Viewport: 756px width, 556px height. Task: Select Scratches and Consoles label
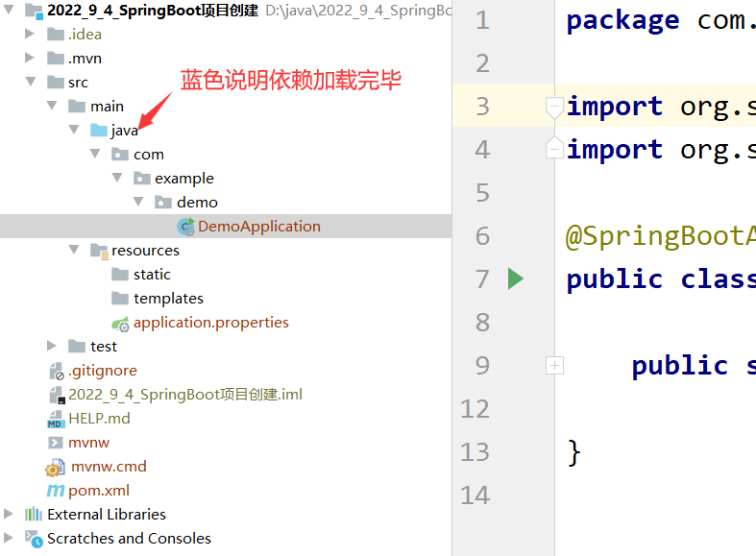pos(130,538)
